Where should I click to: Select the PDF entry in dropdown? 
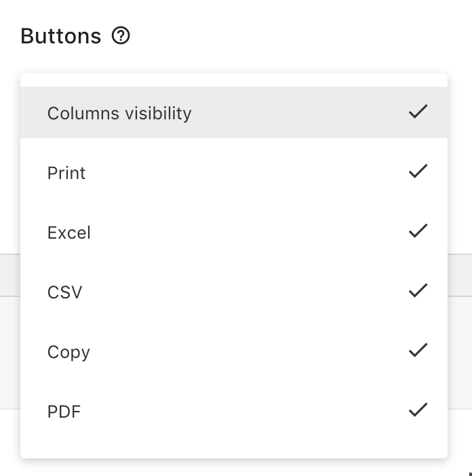point(234,412)
